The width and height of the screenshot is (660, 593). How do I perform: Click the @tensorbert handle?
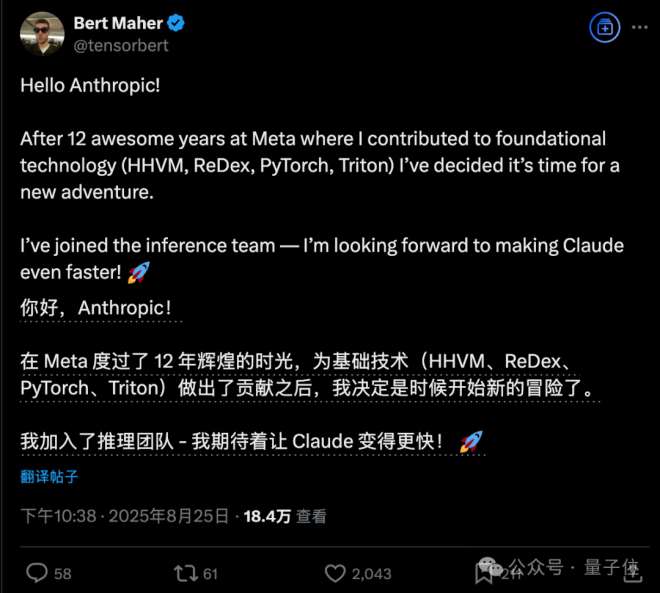[x=121, y=45]
